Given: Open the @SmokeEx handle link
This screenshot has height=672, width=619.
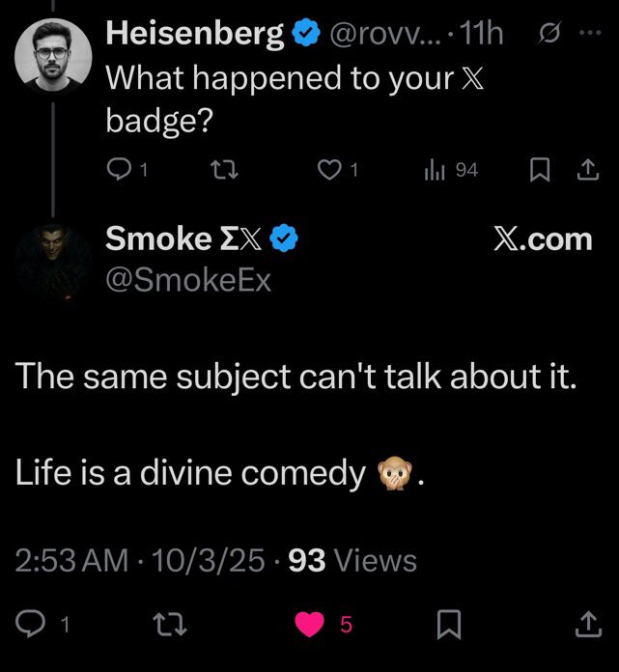Looking at the screenshot, I should 187,280.
